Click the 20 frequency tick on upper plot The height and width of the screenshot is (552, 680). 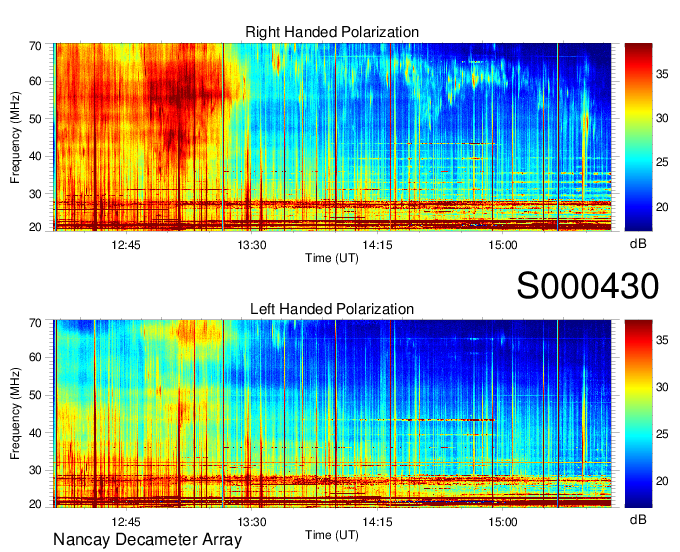coord(35,227)
